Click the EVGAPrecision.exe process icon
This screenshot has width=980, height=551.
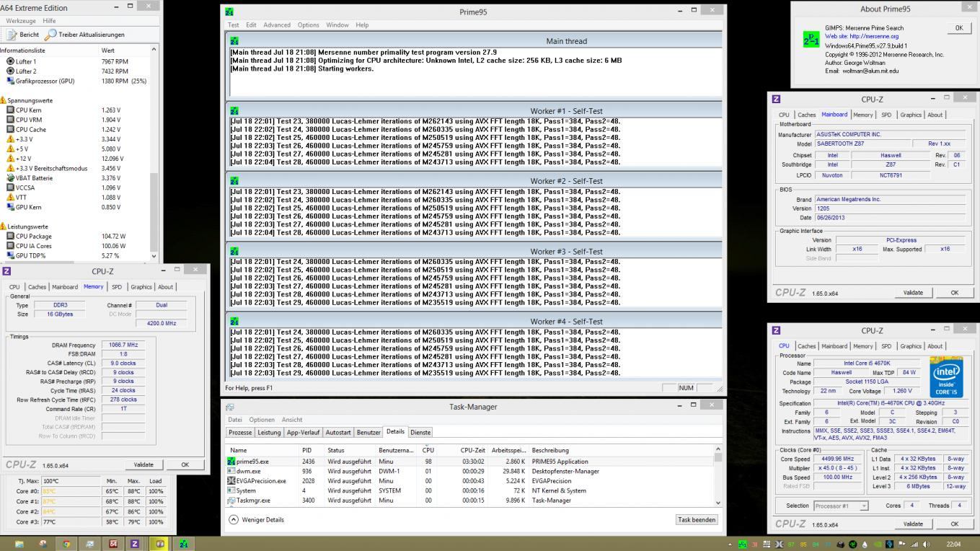(x=231, y=481)
